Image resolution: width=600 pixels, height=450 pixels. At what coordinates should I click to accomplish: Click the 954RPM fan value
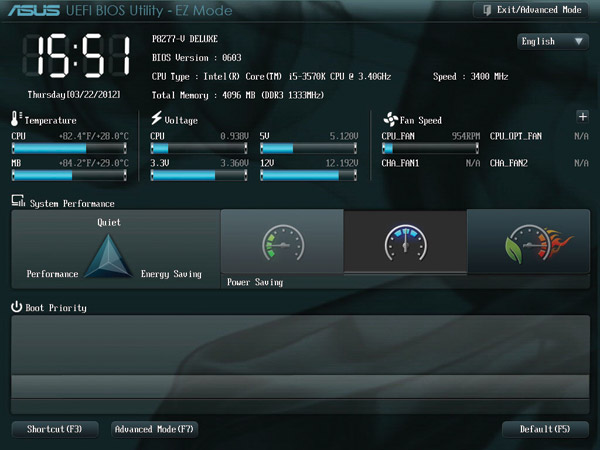click(466, 136)
